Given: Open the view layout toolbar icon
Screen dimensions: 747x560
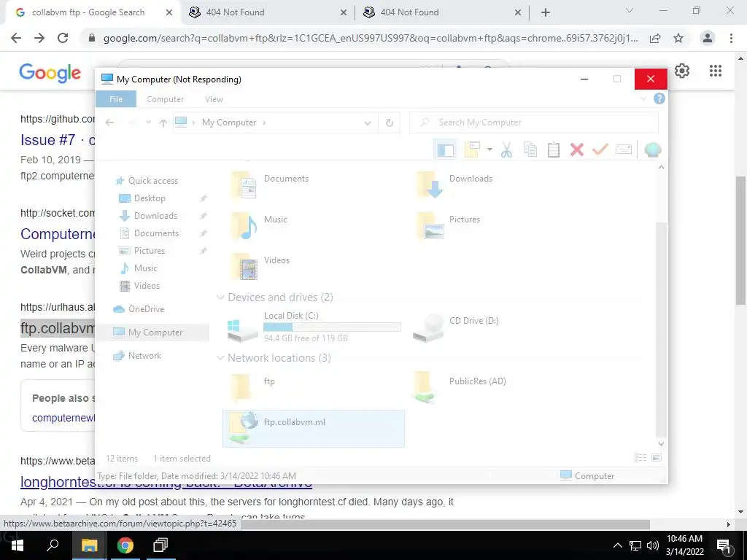Looking at the screenshot, I should (x=472, y=150).
